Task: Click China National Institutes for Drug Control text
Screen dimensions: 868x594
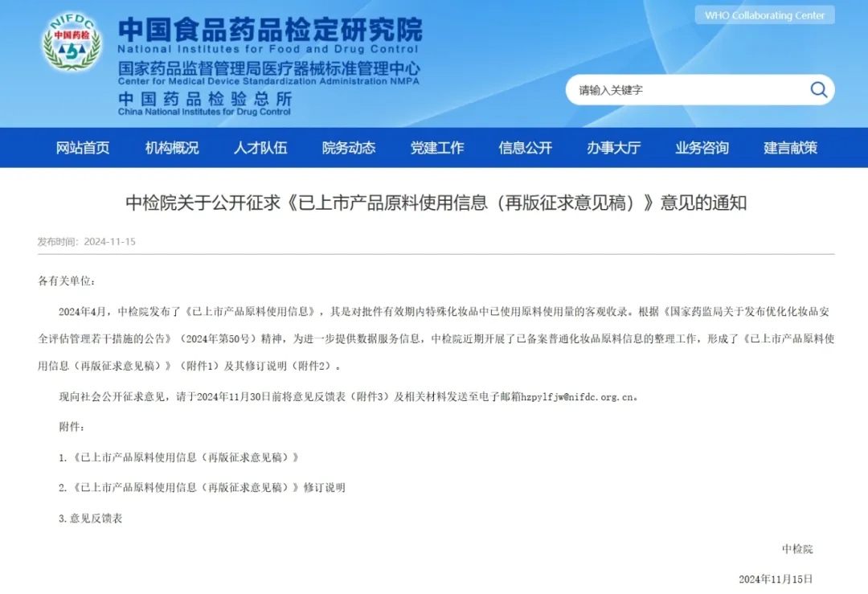Action: (x=204, y=112)
